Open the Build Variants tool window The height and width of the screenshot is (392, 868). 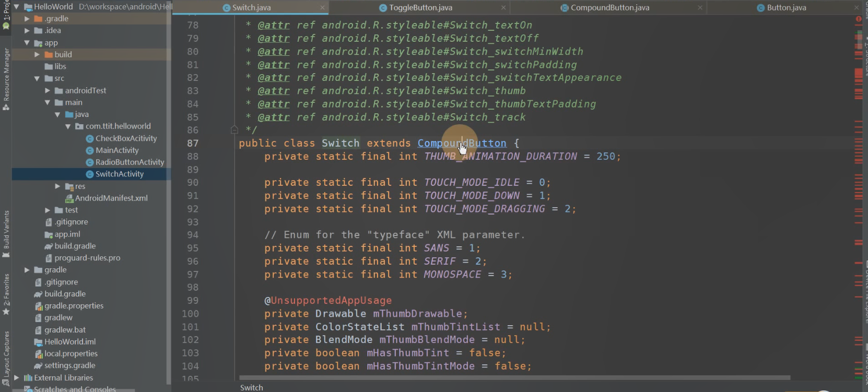[x=6, y=234]
